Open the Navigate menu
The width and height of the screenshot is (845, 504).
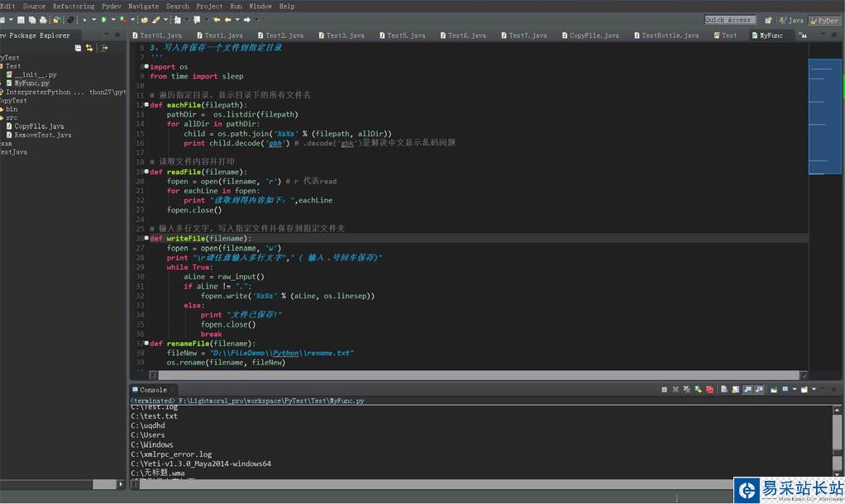click(143, 6)
